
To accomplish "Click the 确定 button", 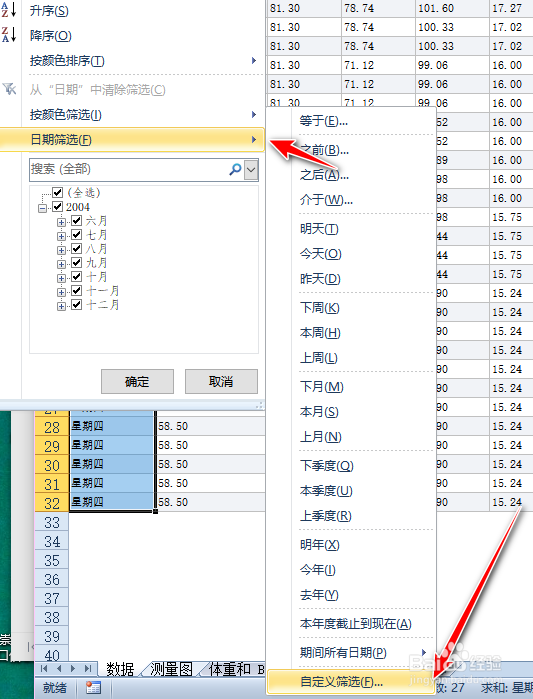I will (x=137, y=381).
